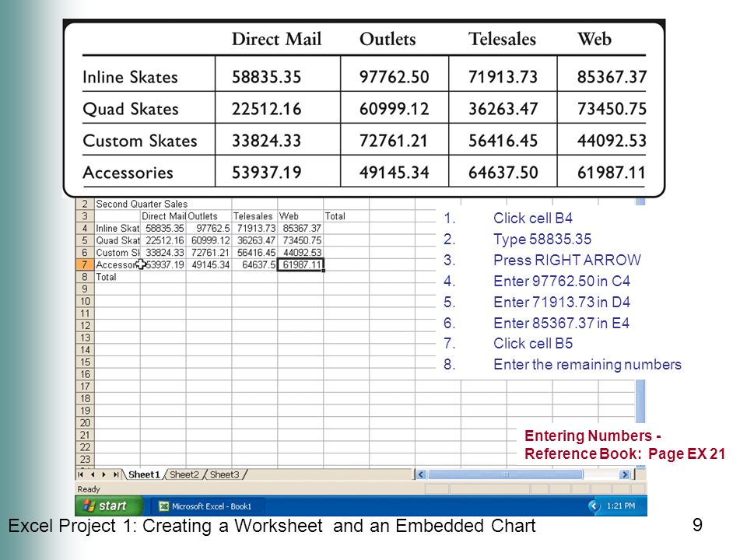The height and width of the screenshot is (560, 747).
Task: Click previous sheet tab navigation arrow
Action: [x=93, y=474]
